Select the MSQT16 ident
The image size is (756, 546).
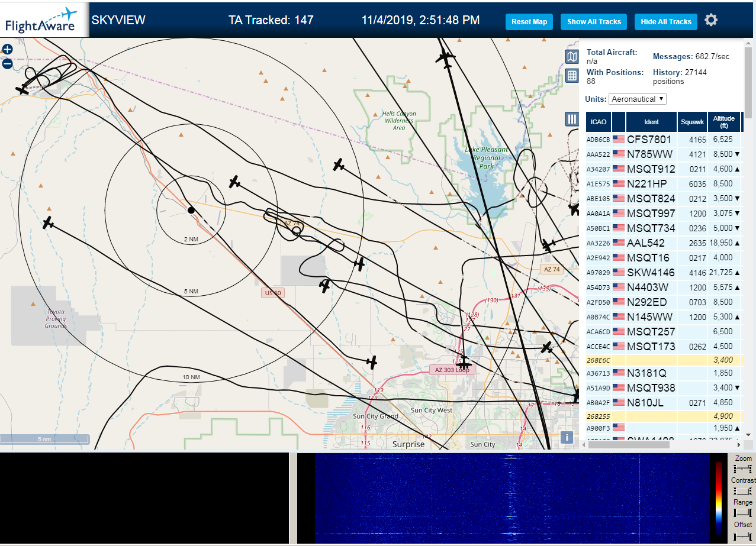(648, 258)
